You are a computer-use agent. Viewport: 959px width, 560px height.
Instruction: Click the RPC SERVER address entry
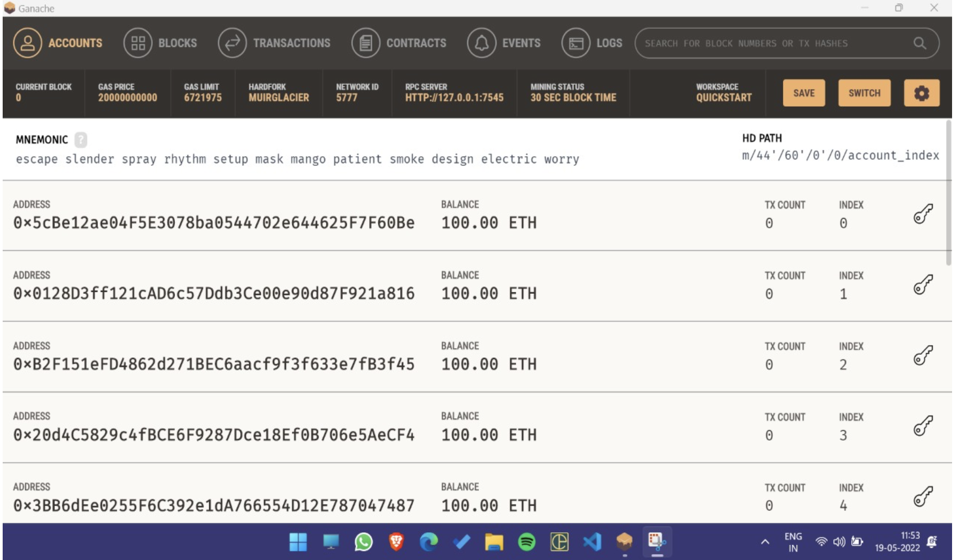click(x=456, y=98)
